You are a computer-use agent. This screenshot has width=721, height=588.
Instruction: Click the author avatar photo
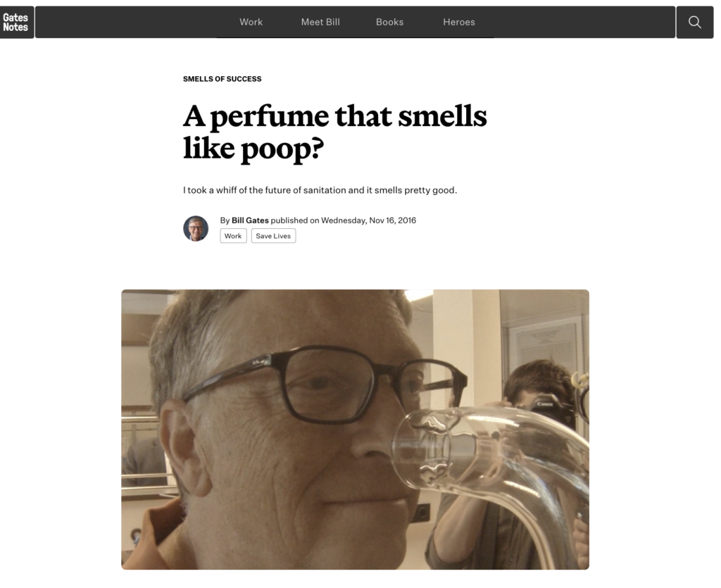pyautogui.click(x=196, y=228)
